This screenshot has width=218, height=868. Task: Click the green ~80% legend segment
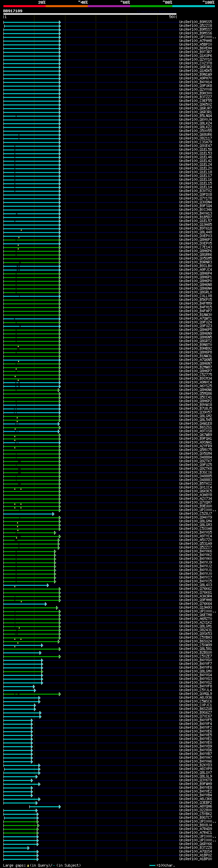[x=151, y=6]
